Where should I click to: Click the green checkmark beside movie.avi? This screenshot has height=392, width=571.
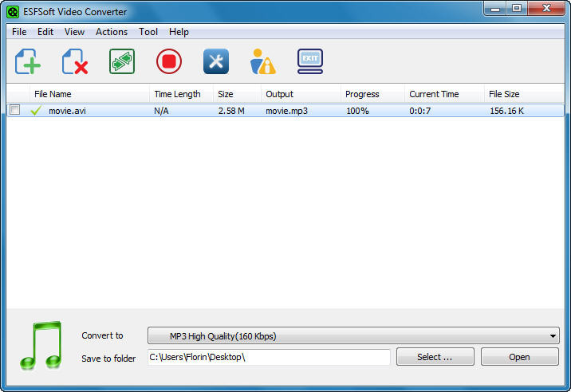point(36,110)
